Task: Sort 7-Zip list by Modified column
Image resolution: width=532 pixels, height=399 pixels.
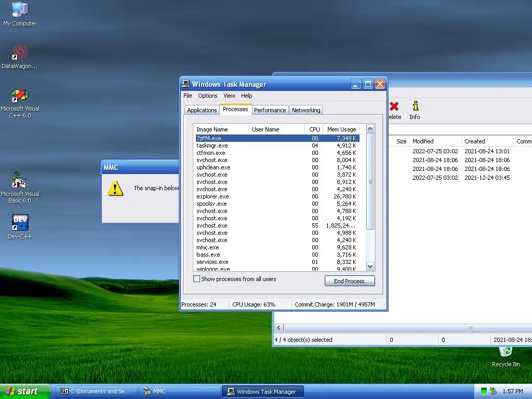Action: coord(435,141)
